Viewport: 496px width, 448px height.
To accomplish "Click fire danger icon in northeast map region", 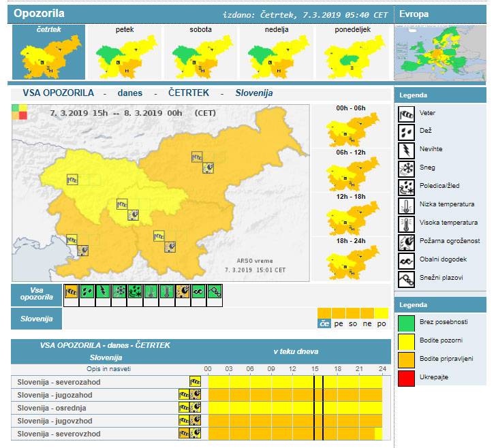I will click(x=208, y=166).
